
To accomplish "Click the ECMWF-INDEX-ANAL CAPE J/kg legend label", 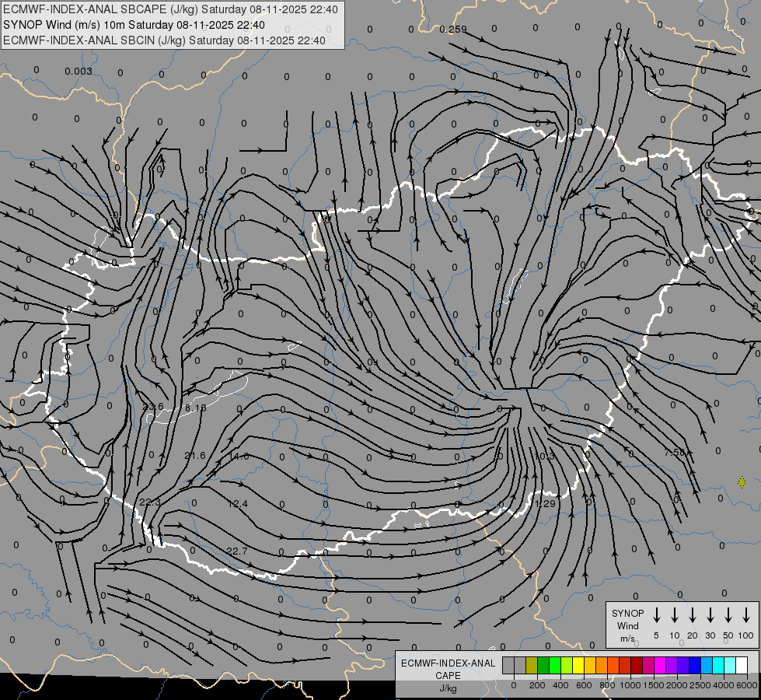I will tap(448, 675).
